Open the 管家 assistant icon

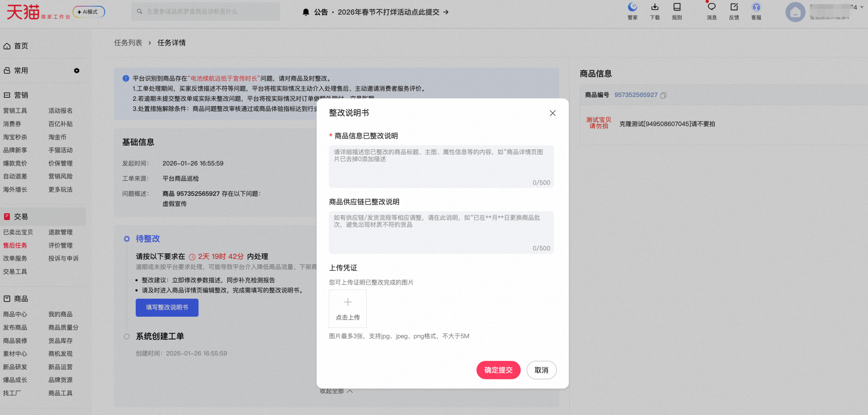[632, 7]
